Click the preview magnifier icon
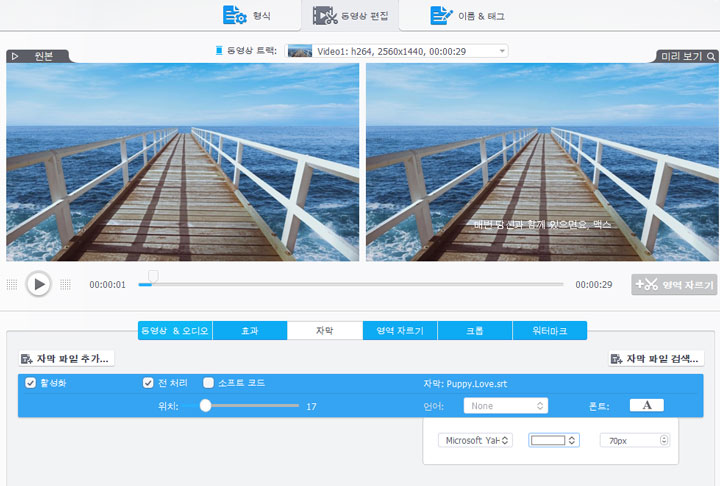The height and width of the screenshot is (486, 720). click(711, 57)
